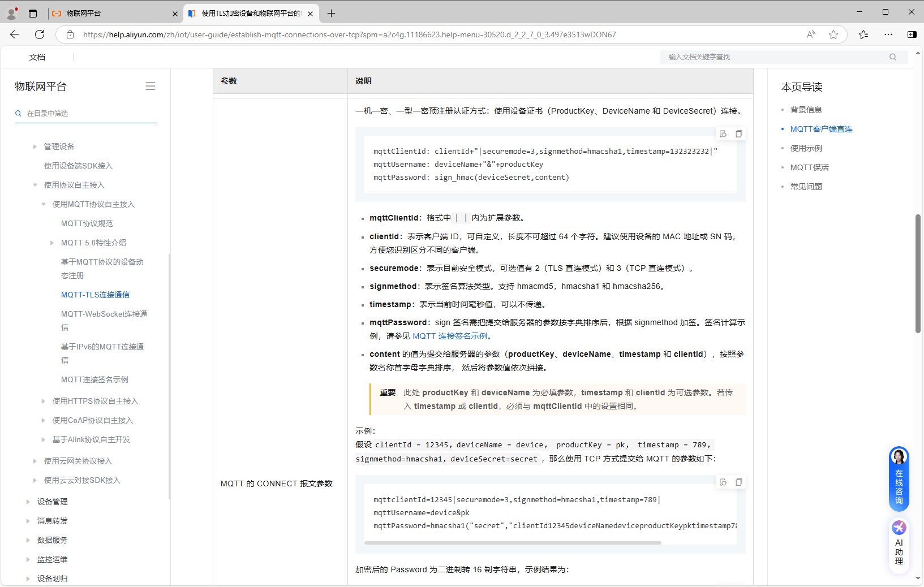This screenshot has width=924, height=587.
Task: Click the page vertical scrollbar thumb
Action: pyautogui.click(x=918, y=274)
